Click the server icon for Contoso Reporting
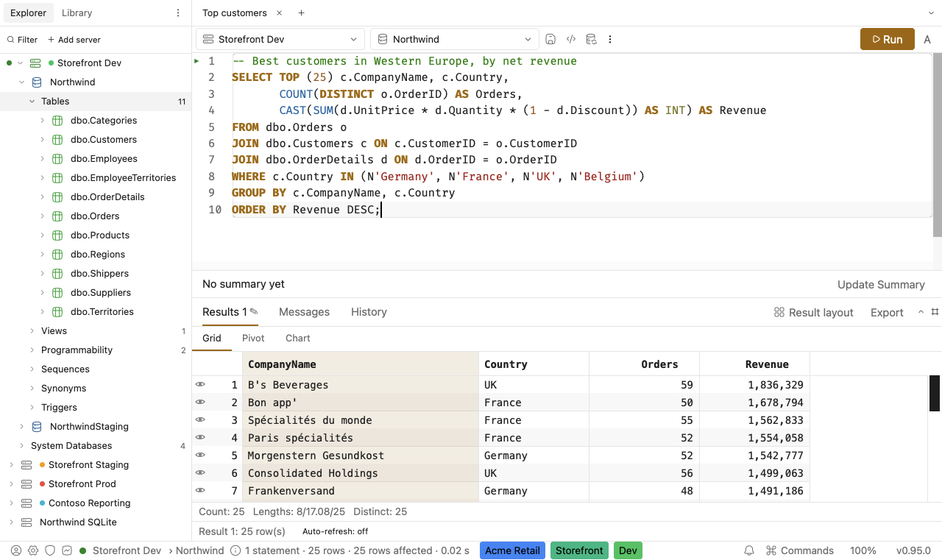Screen dimensions: 942x560 point(26,503)
